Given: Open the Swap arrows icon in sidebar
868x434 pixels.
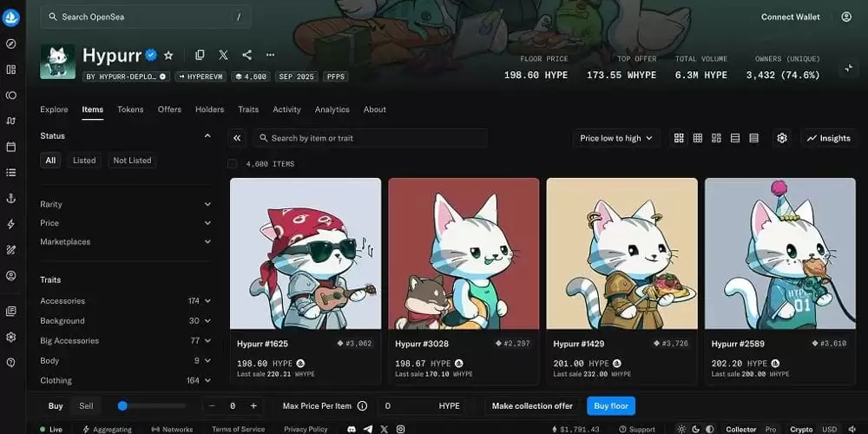Looking at the screenshot, I should coord(10,121).
